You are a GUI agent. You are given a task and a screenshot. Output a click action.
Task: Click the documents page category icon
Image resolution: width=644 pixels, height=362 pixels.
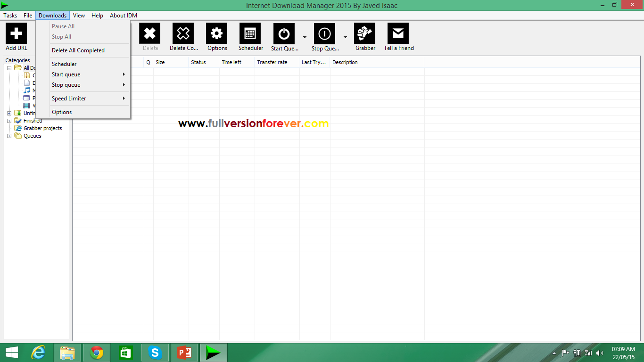[x=27, y=83]
